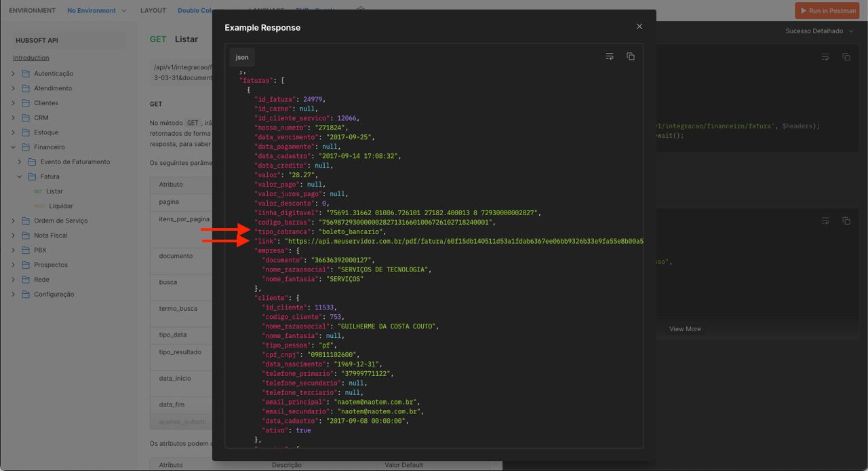The height and width of the screenshot is (471, 868).
Task: Click the Financeiro folder icon
Action: tap(26, 147)
